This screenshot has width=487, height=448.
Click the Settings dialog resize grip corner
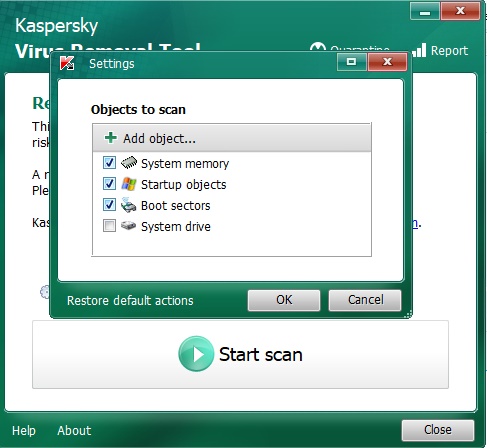click(408, 314)
